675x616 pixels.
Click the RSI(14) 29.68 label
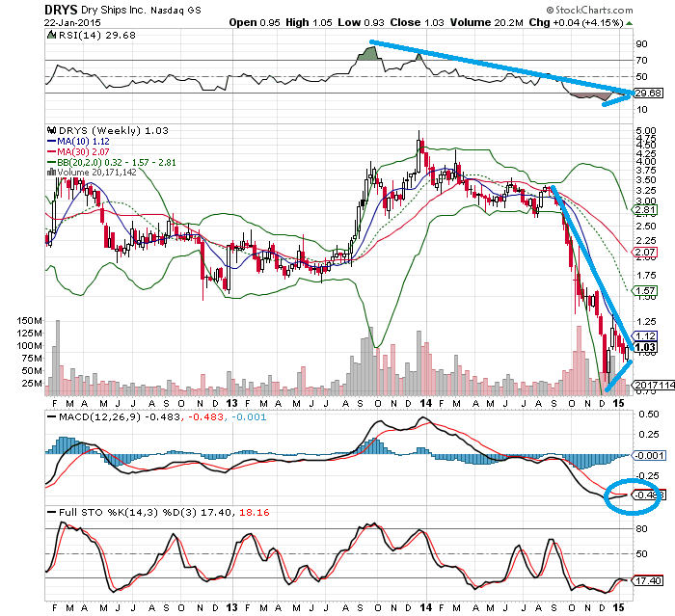96,36
